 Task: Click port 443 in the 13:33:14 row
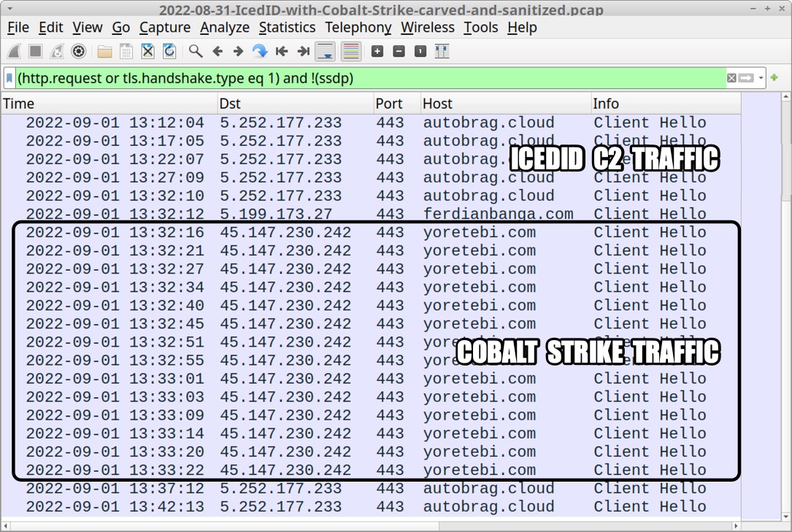coord(390,433)
